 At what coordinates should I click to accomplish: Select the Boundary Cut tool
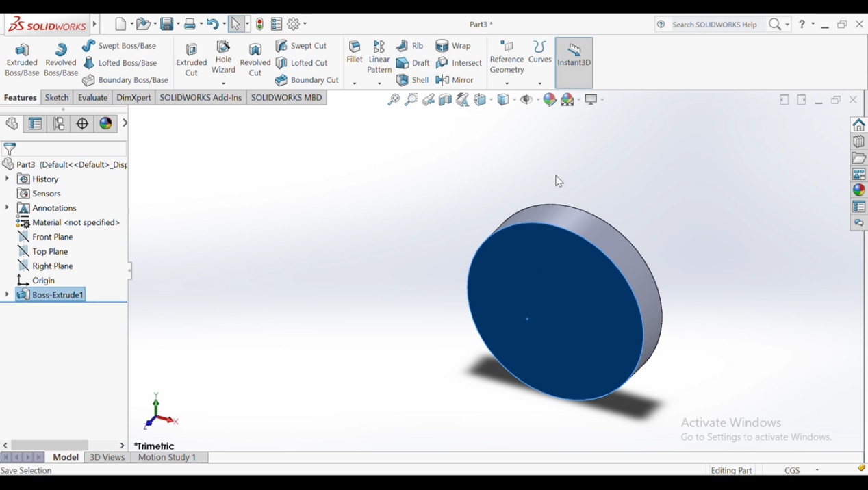[x=307, y=80]
